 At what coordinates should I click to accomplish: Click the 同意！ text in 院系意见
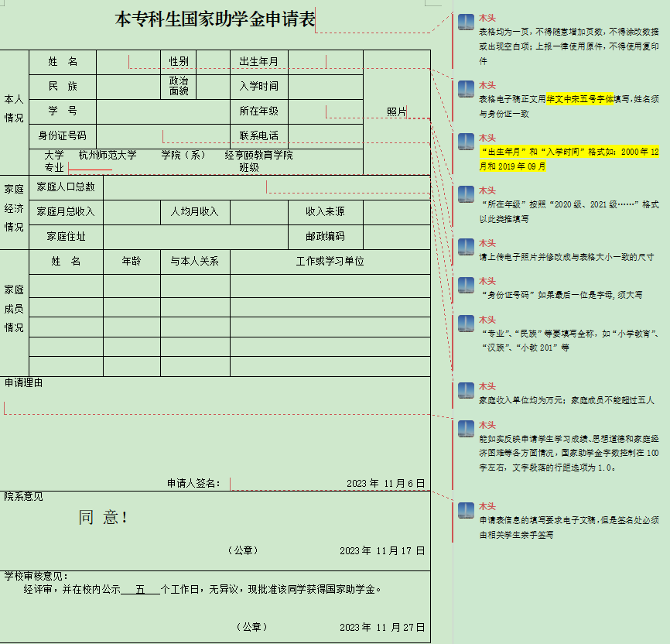click(103, 518)
